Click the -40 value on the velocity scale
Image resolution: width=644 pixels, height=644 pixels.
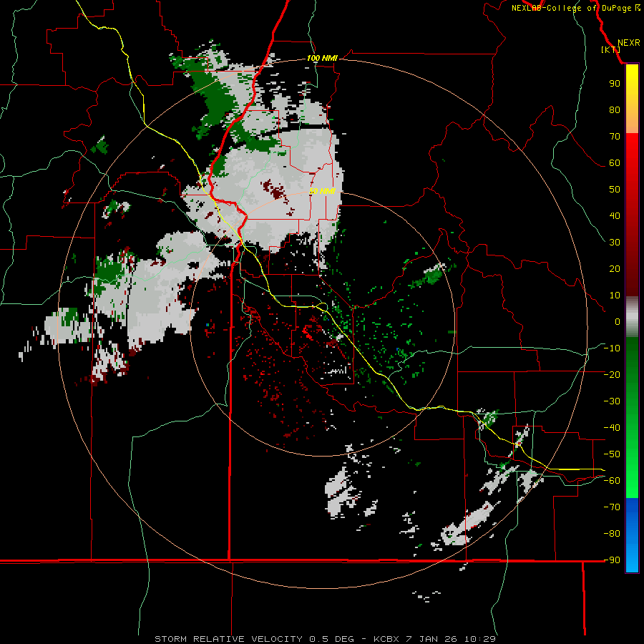click(612, 428)
